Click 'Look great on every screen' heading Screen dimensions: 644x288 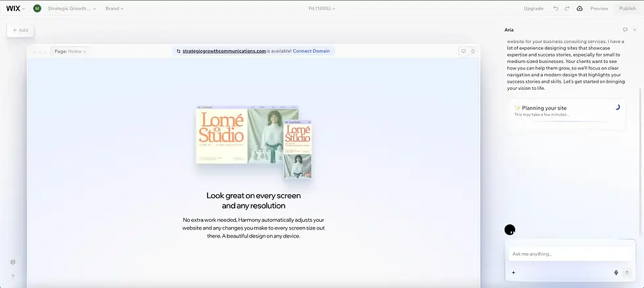coord(254,200)
